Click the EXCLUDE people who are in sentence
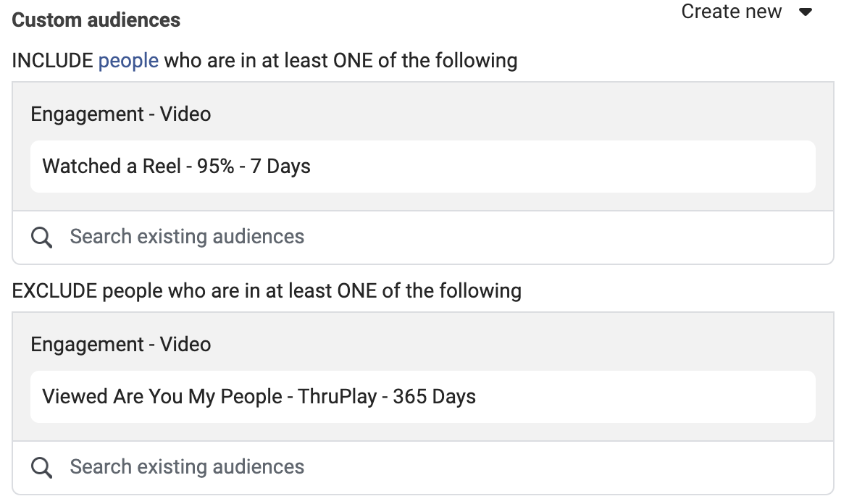The image size is (849, 504). pyautogui.click(x=267, y=290)
